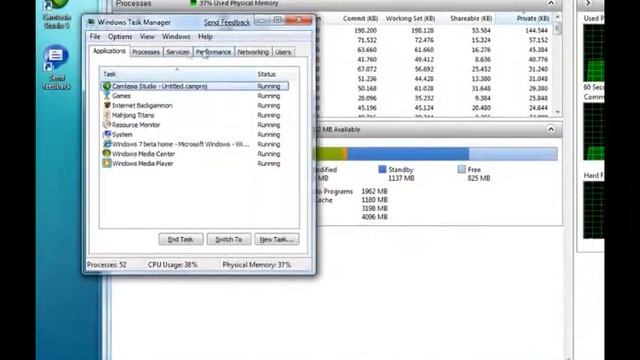Click the System task icon
This screenshot has height=360, width=640.
(x=107, y=134)
